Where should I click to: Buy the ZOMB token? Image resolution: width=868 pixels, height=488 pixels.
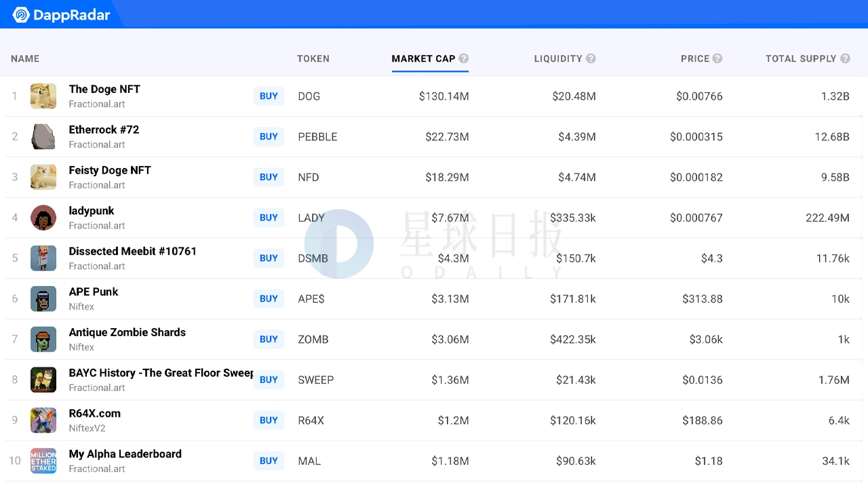pyautogui.click(x=269, y=340)
